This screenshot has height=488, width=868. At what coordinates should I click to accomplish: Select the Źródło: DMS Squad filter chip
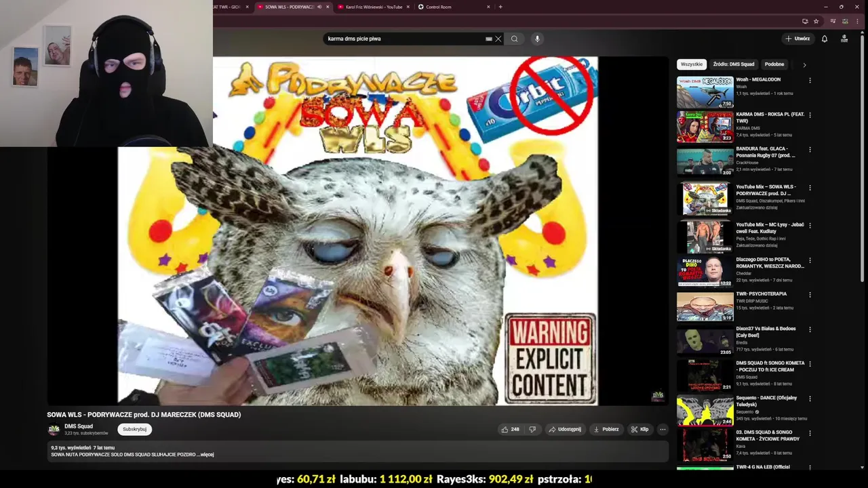click(x=733, y=64)
